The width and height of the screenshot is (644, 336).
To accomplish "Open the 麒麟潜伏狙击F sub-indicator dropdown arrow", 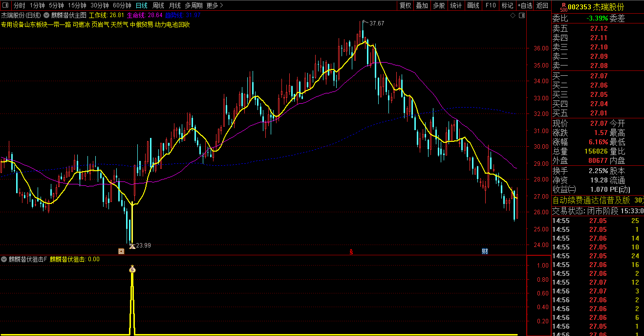I will click(4, 259).
